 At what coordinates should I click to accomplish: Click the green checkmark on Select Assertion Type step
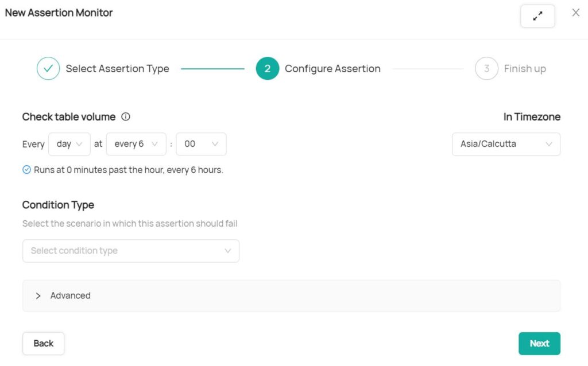coord(48,68)
